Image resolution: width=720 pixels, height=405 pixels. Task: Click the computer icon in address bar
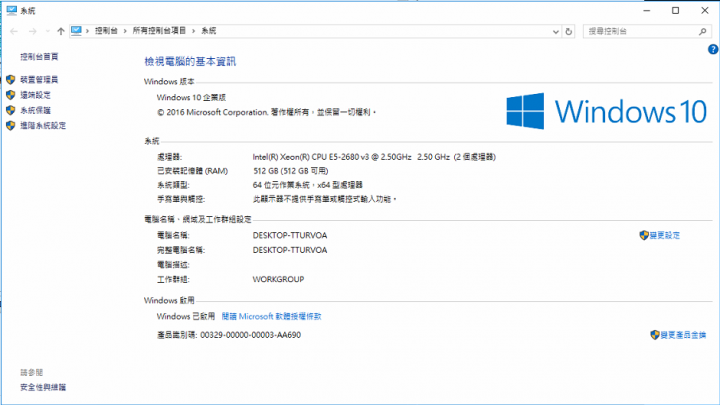point(76,31)
